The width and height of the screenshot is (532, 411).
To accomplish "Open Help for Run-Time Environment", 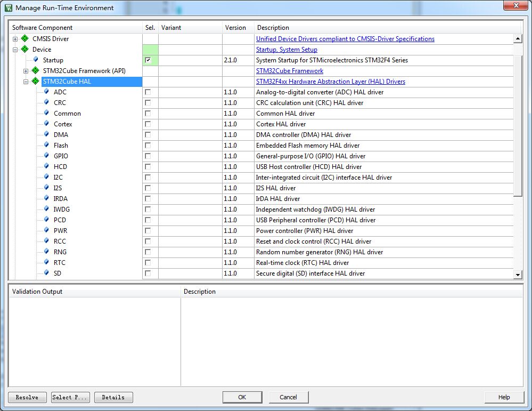I will tap(504, 397).
